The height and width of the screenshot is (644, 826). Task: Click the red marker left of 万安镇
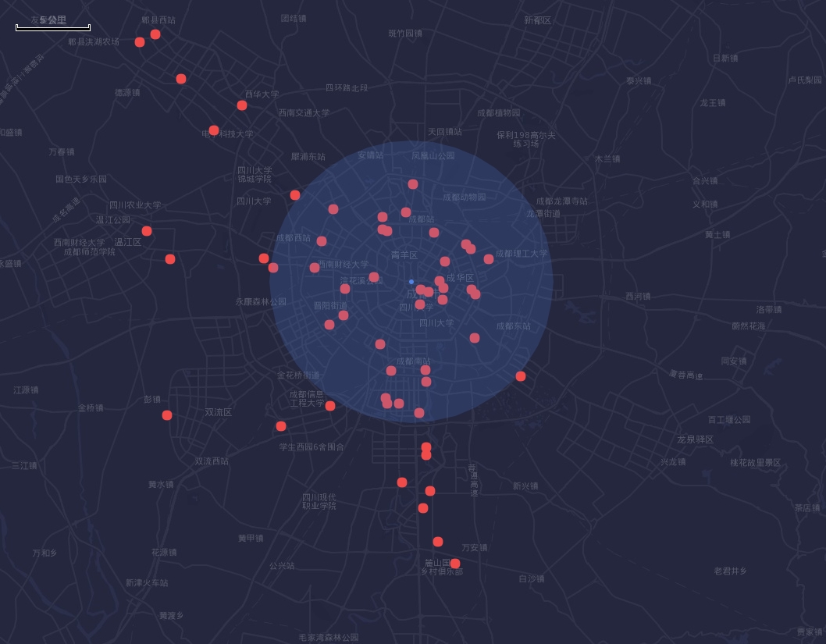(438, 542)
